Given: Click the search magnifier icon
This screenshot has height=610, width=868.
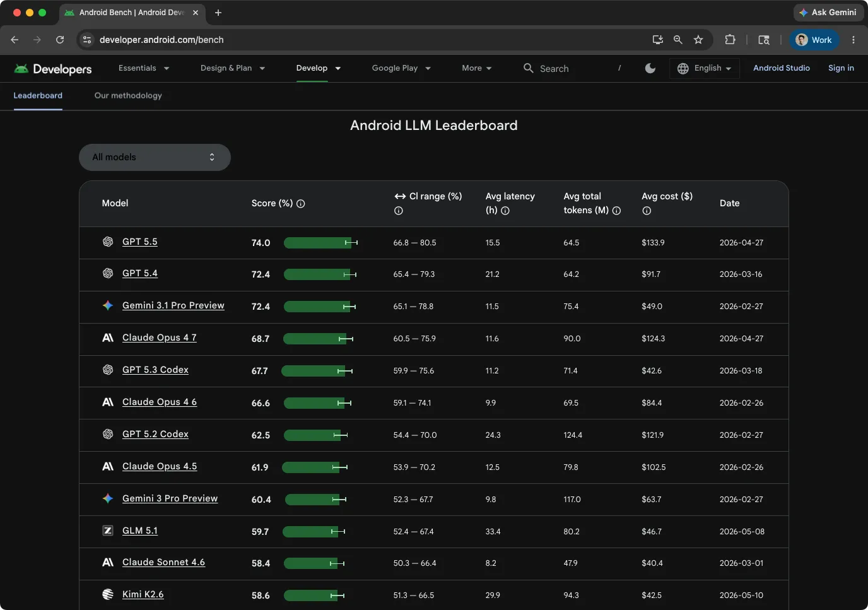Looking at the screenshot, I should pyautogui.click(x=529, y=68).
